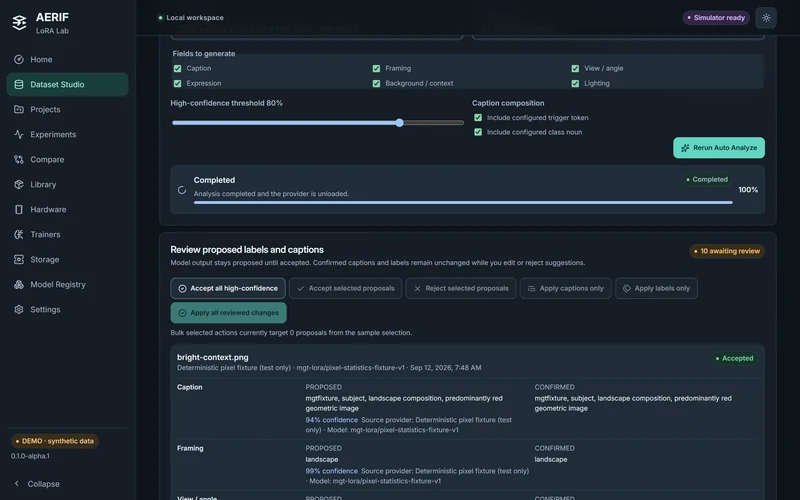
Task: Open Hardware in the sidebar
Action: [x=67, y=210]
